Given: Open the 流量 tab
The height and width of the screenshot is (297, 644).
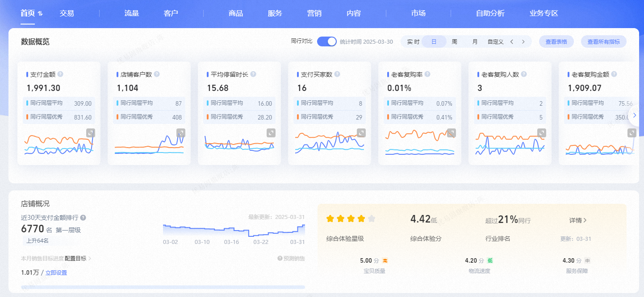Looking at the screenshot, I should (132, 13).
